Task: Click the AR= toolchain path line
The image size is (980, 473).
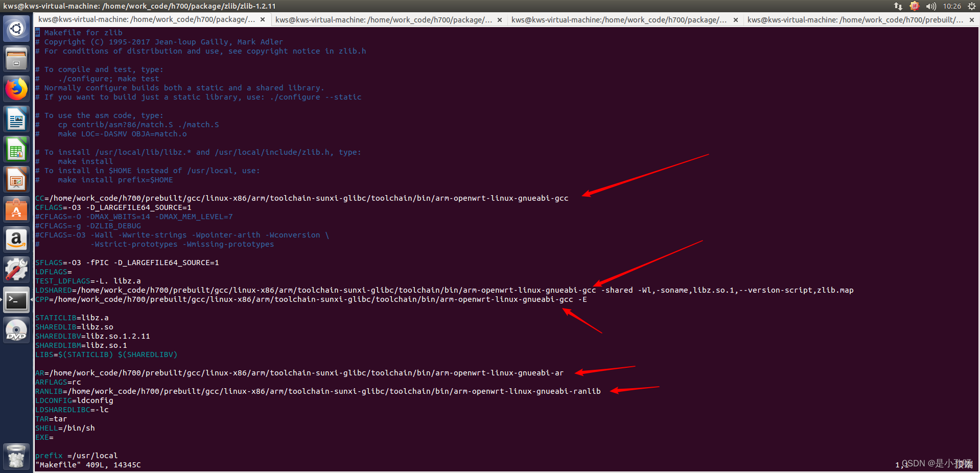Action: pos(299,373)
